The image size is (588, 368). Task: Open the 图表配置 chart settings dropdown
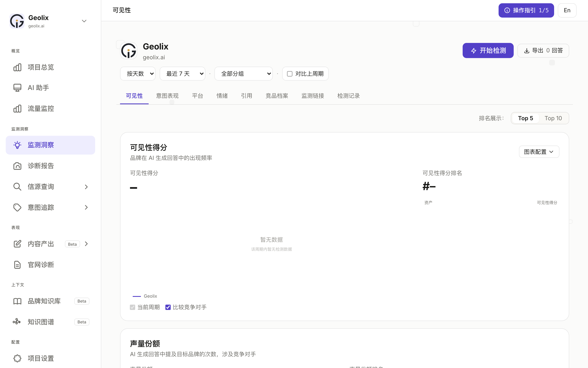click(539, 152)
